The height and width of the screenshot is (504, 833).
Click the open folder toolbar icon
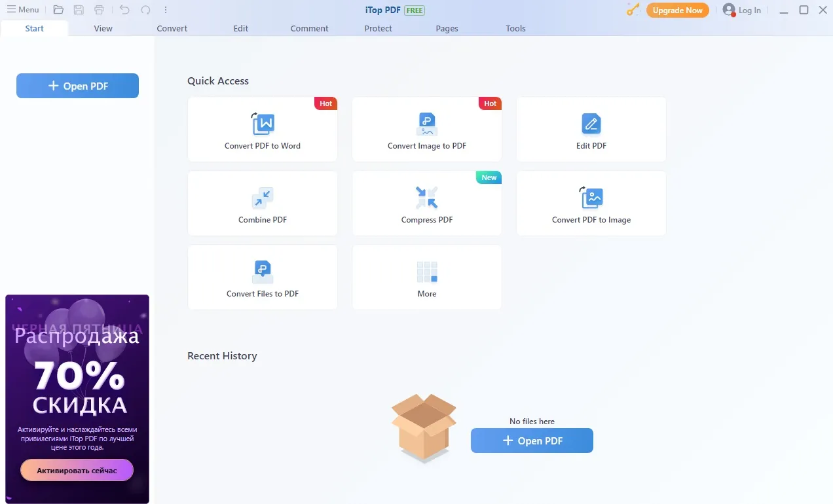(x=58, y=10)
